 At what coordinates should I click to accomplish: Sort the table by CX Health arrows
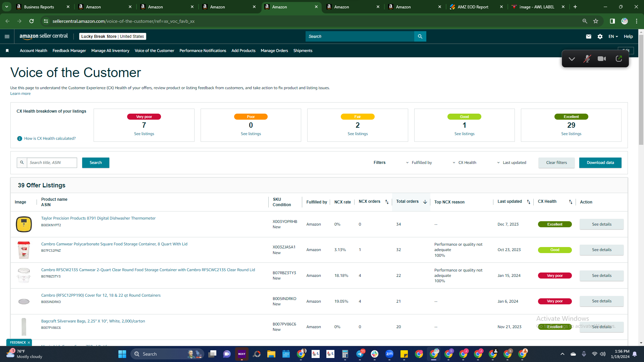571,202
